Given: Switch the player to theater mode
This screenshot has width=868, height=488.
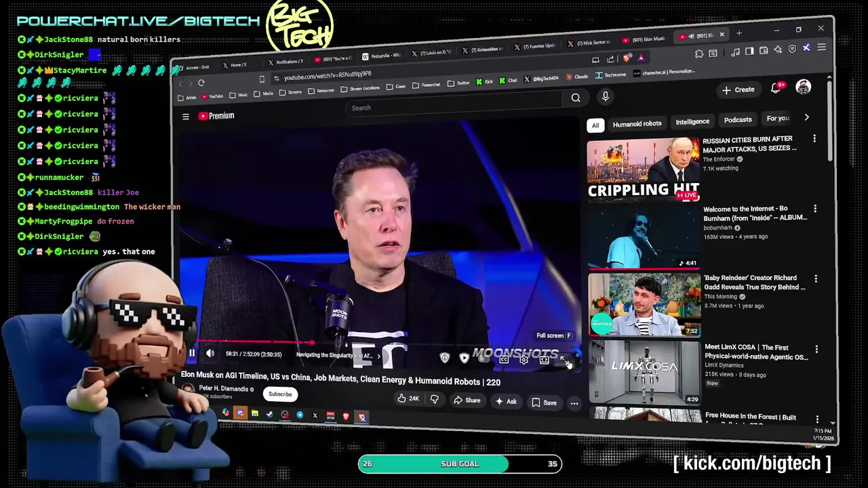Looking at the screenshot, I should [x=545, y=360].
